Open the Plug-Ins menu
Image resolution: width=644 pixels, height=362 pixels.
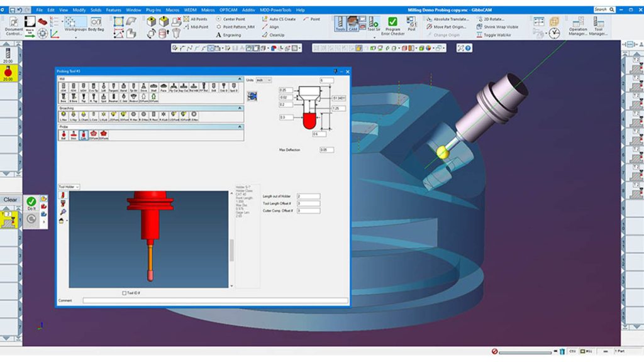pos(153,10)
